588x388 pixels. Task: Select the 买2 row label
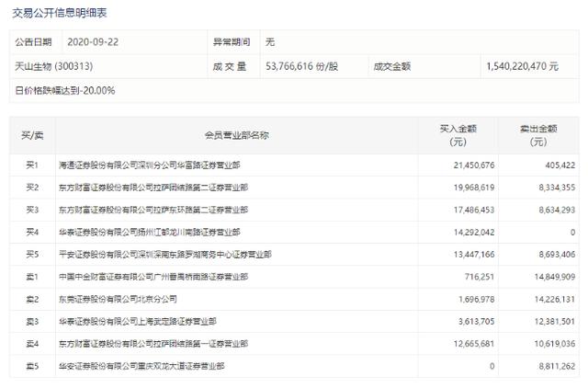pyautogui.click(x=32, y=188)
